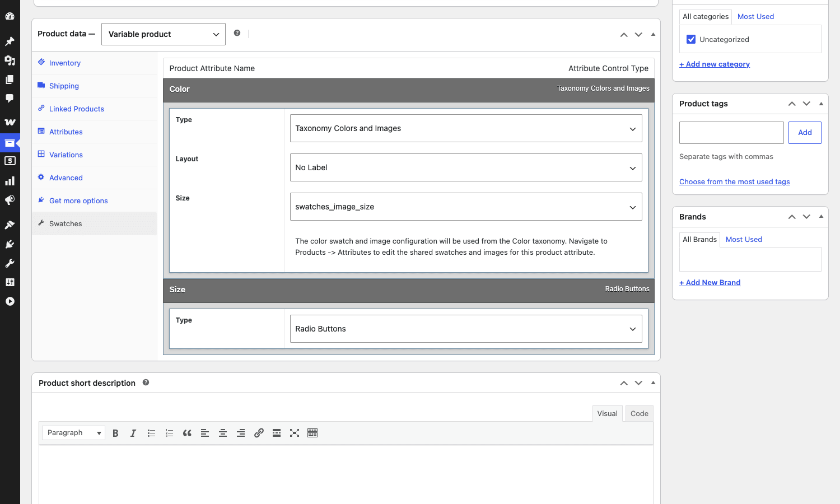Open the WooCommerce icon in sidebar
This screenshot has height=504, width=840.
click(10, 122)
